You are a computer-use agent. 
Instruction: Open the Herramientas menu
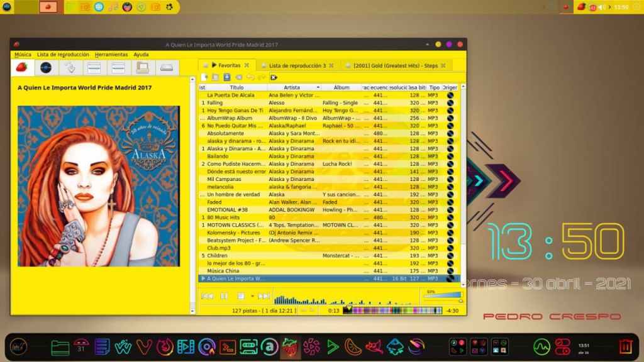(x=111, y=55)
